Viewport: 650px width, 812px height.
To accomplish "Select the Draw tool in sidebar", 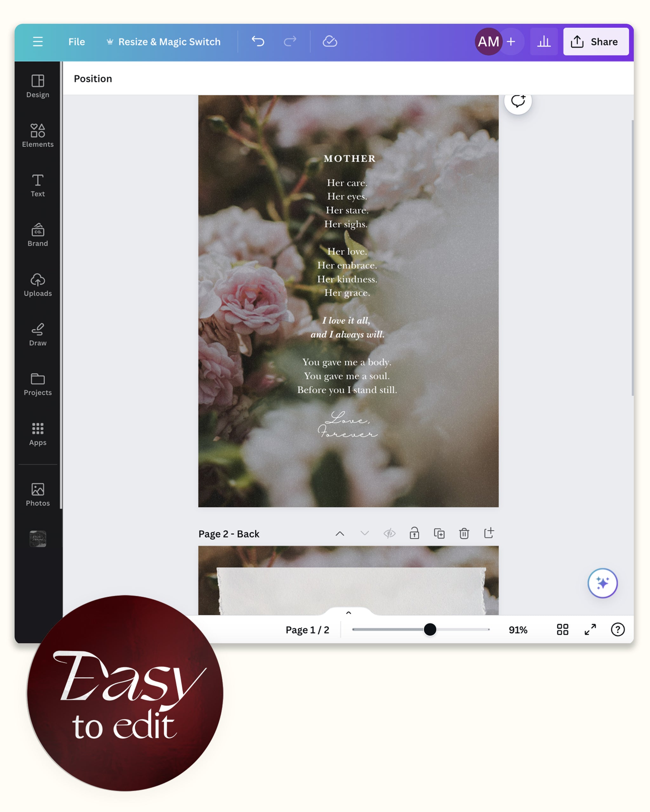I will click(37, 334).
